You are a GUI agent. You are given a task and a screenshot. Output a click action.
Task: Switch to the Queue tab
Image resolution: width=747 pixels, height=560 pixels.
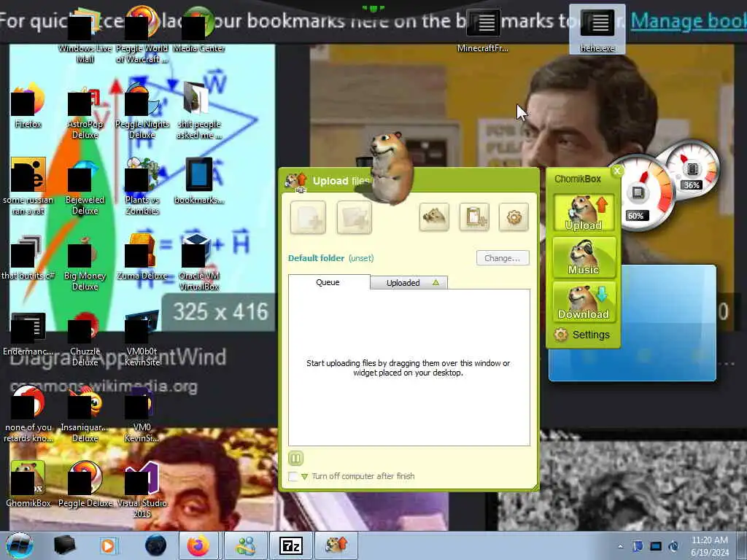pyautogui.click(x=329, y=282)
